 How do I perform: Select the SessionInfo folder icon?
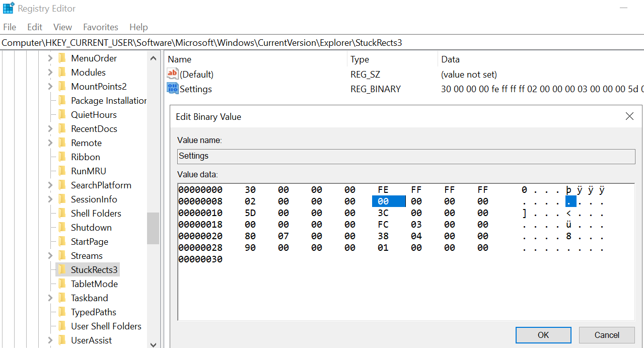pyautogui.click(x=62, y=199)
